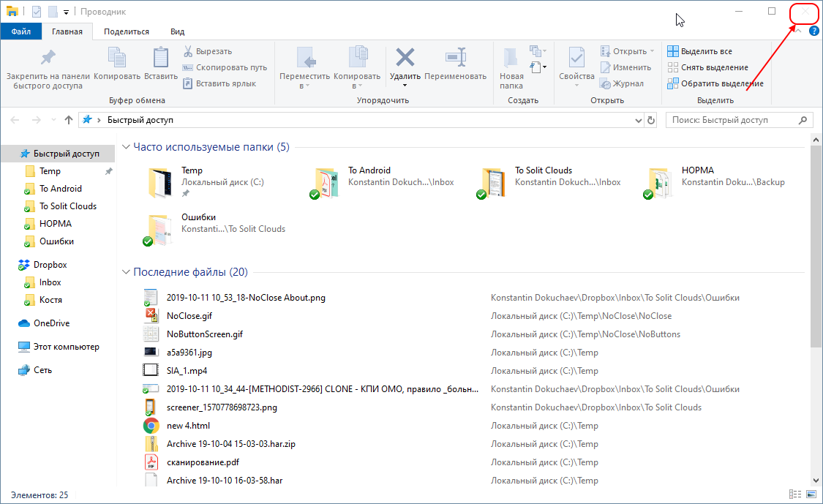Navigate up with the up arrow button

(68, 119)
